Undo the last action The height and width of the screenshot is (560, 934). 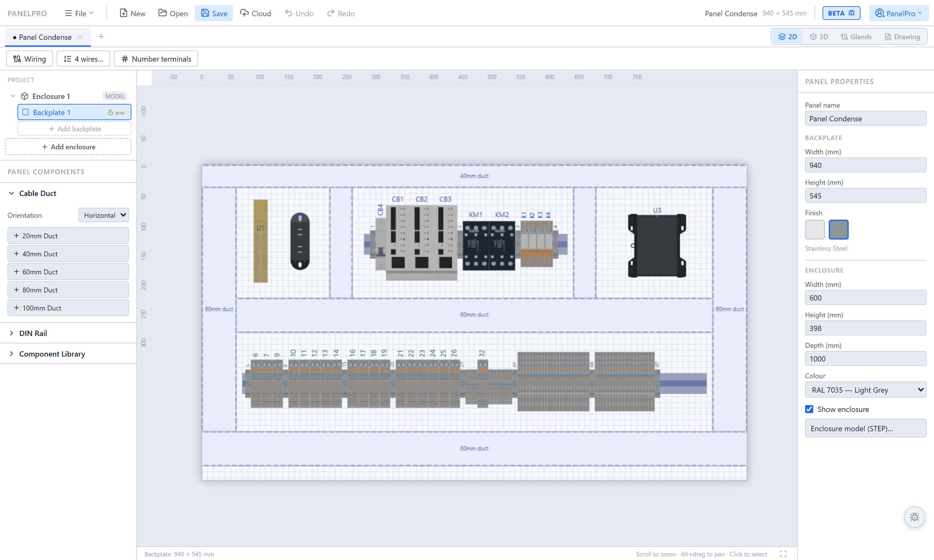coord(299,13)
